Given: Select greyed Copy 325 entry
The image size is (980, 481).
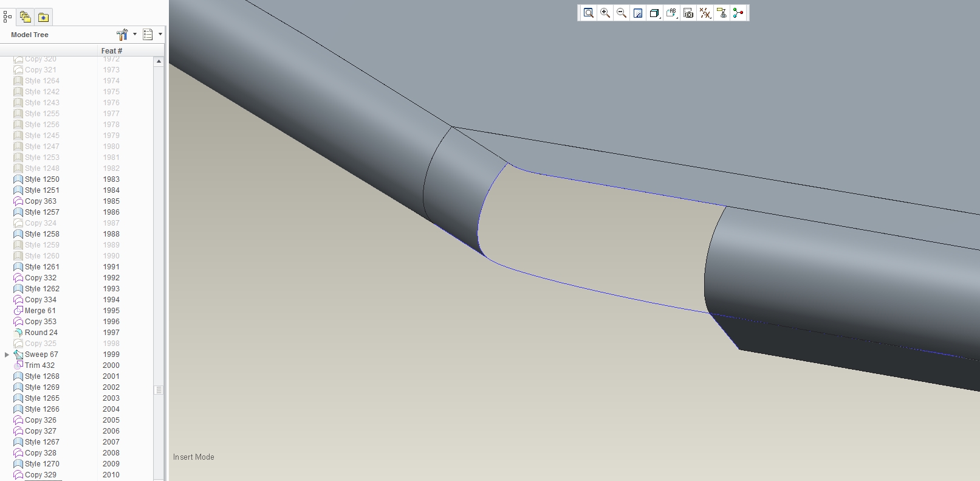Looking at the screenshot, I should [x=35, y=344].
